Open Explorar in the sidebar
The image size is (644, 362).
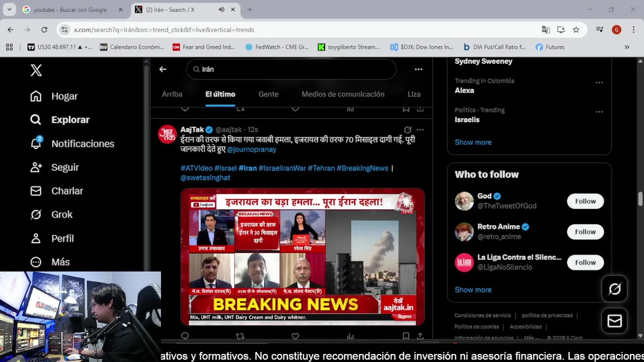[x=59, y=120]
